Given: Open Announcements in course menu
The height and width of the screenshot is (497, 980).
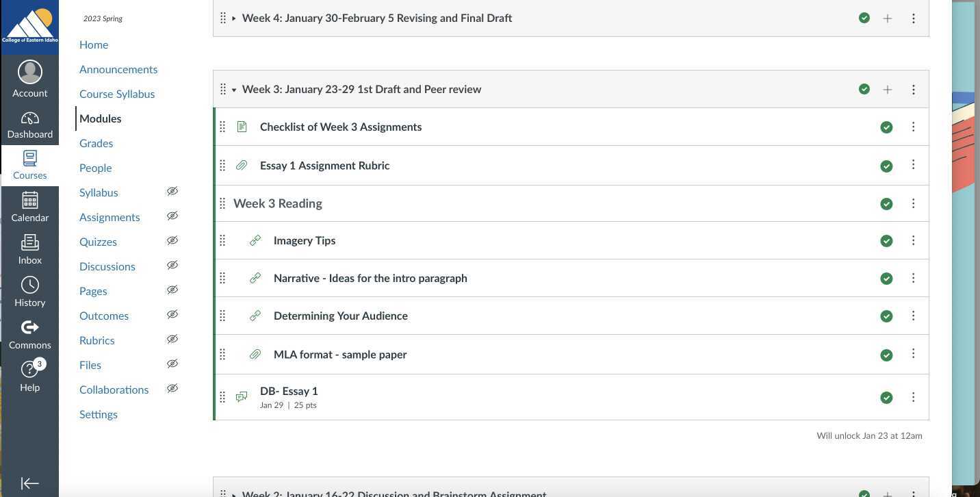Looking at the screenshot, I should pos(118,69).
